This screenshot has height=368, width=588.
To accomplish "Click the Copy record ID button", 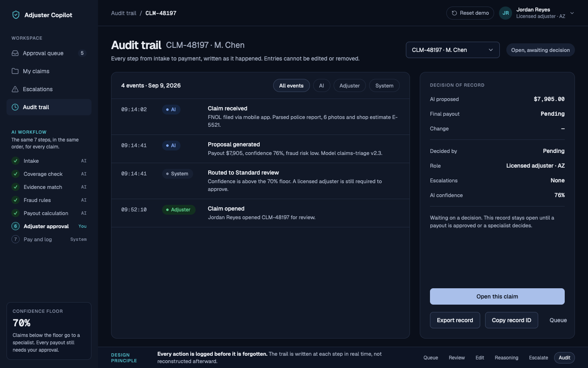I will 512,320.
